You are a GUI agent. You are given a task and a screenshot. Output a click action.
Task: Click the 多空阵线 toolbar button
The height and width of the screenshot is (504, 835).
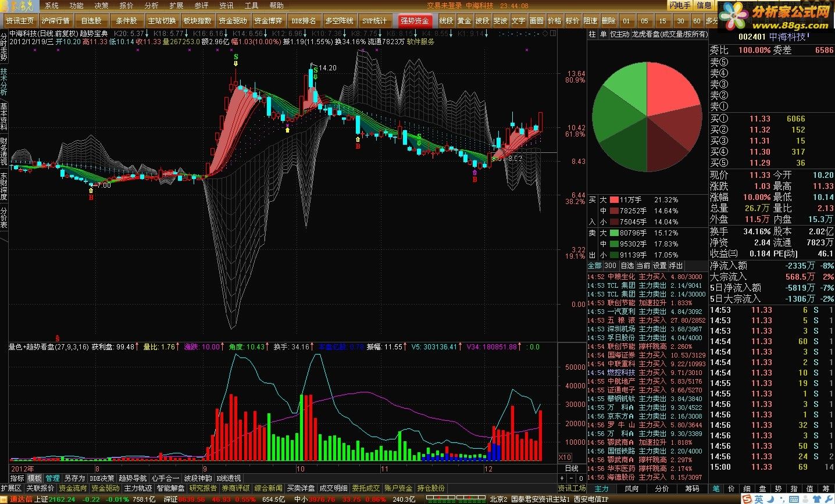[x=340, y=20]
